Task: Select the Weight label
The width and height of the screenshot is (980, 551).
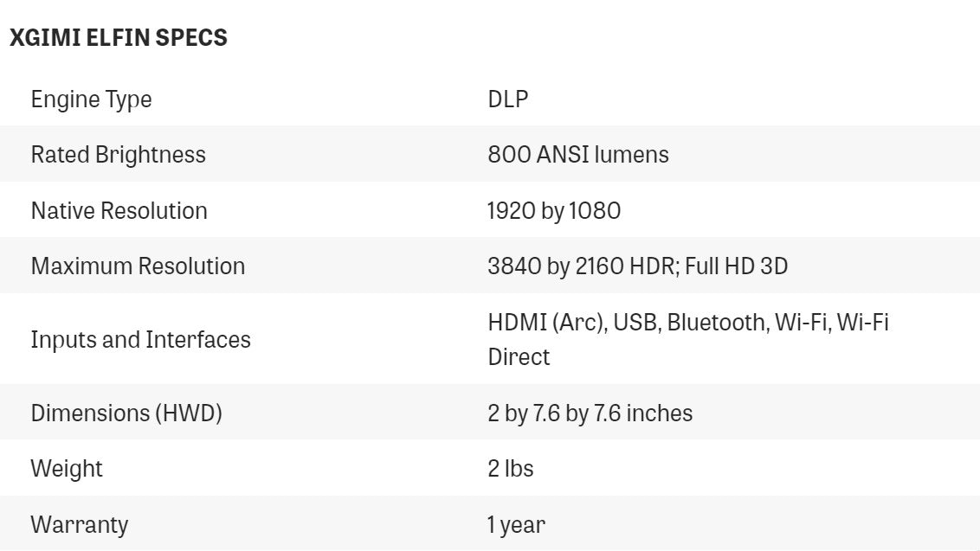Action: tap(67, 468)
